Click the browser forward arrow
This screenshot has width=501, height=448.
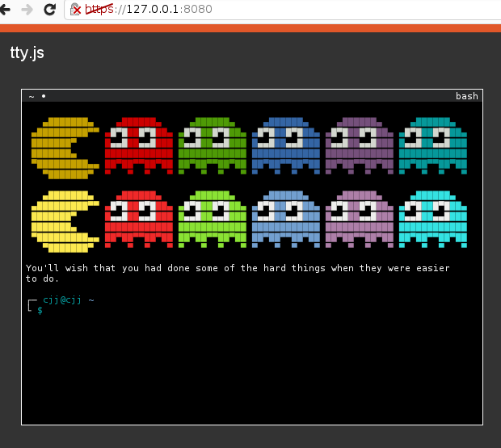click(x=27, y=10)
